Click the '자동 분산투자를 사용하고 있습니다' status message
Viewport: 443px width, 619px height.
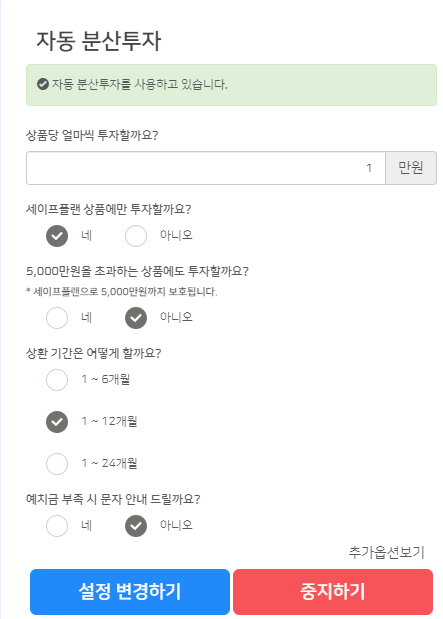point(139,84)
